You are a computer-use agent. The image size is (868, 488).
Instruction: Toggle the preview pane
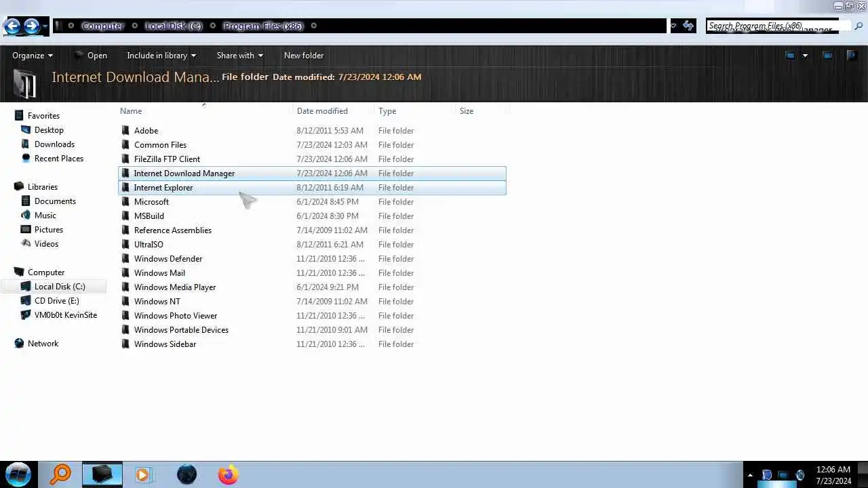[x=827, y=56]
